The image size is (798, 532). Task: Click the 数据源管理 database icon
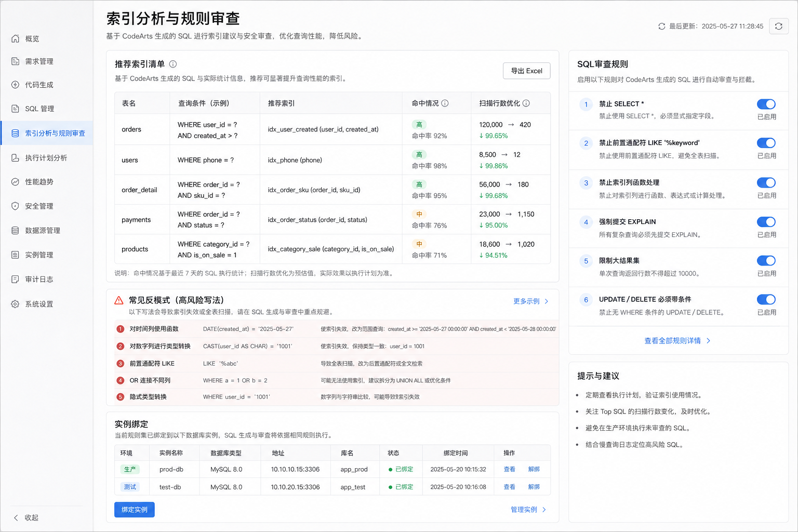point(16,231)
